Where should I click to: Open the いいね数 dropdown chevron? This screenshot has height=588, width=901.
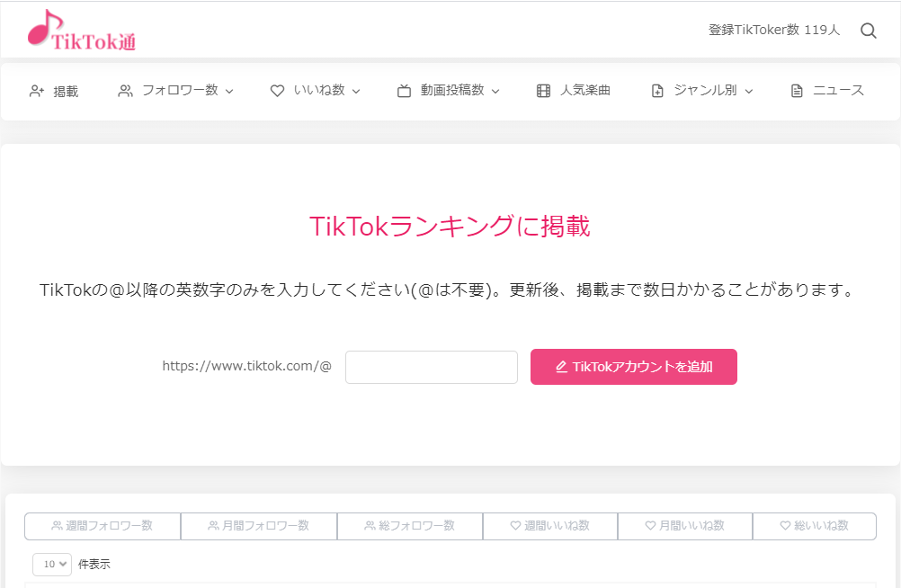[x=357, y=90]
